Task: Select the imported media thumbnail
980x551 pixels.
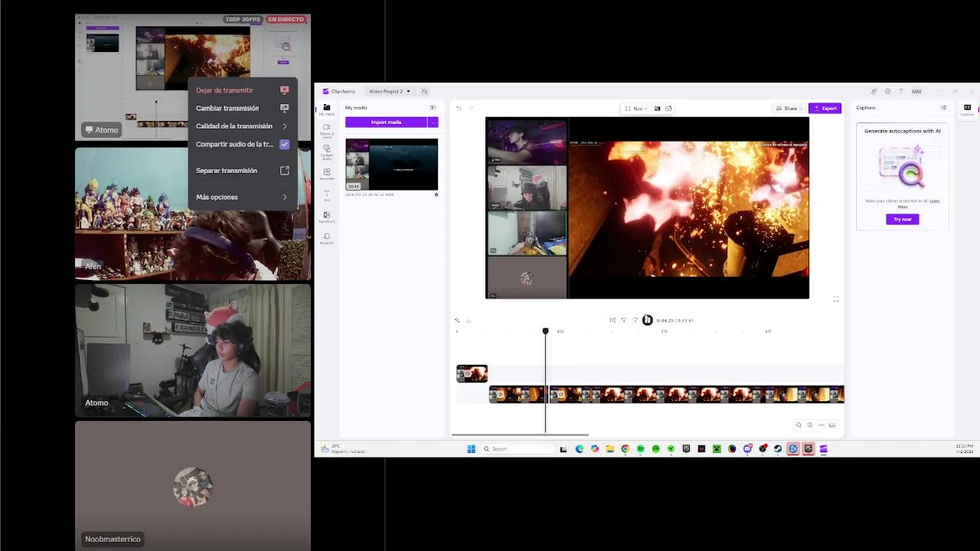Action: pyautogui.click(x=391, y=165)
